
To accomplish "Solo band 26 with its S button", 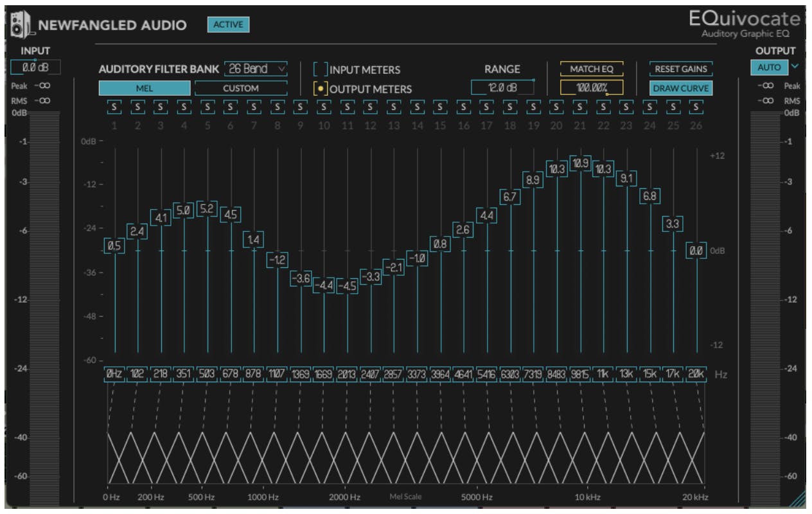I will coord(696,107).
